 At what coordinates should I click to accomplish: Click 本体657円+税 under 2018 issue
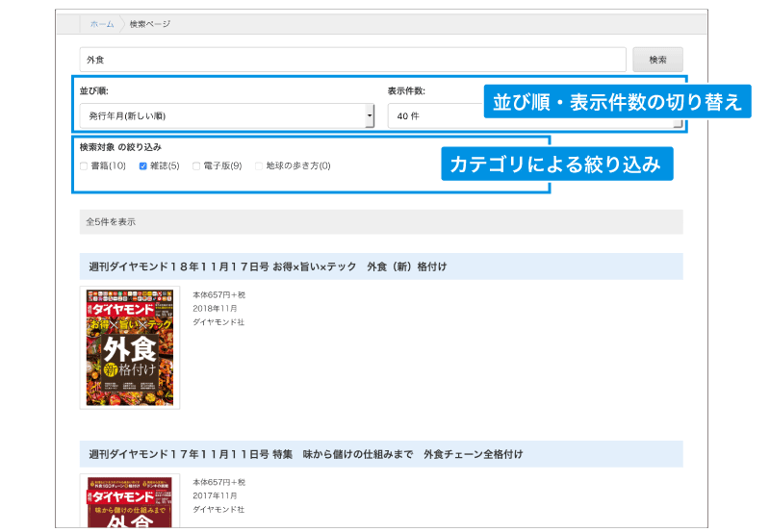click(218, 295)
